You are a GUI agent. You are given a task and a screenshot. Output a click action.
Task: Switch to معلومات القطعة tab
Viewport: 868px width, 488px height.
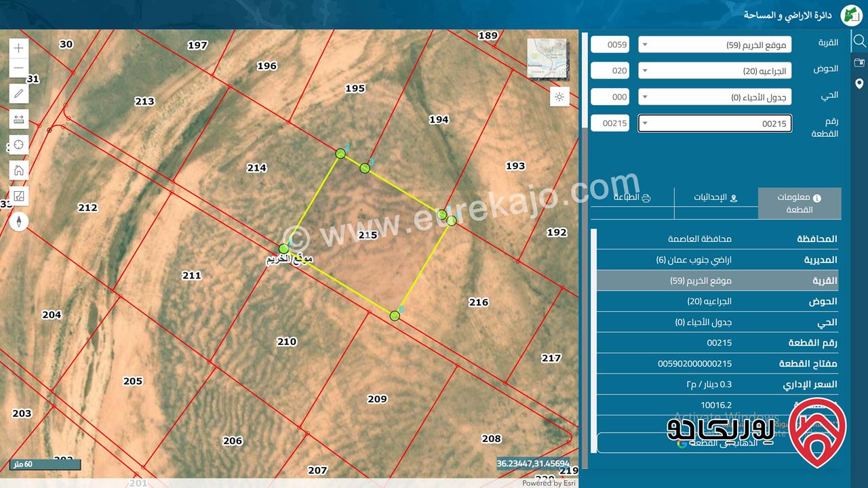800,203
